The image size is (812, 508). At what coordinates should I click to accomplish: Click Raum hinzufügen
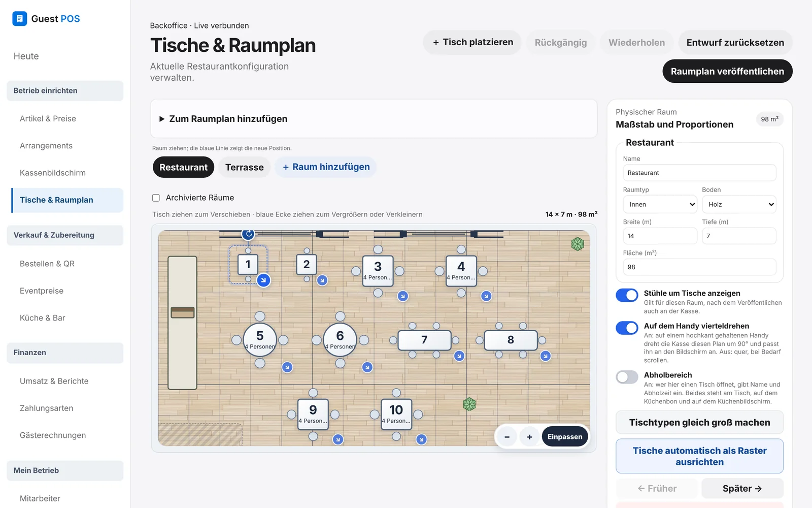326,167
